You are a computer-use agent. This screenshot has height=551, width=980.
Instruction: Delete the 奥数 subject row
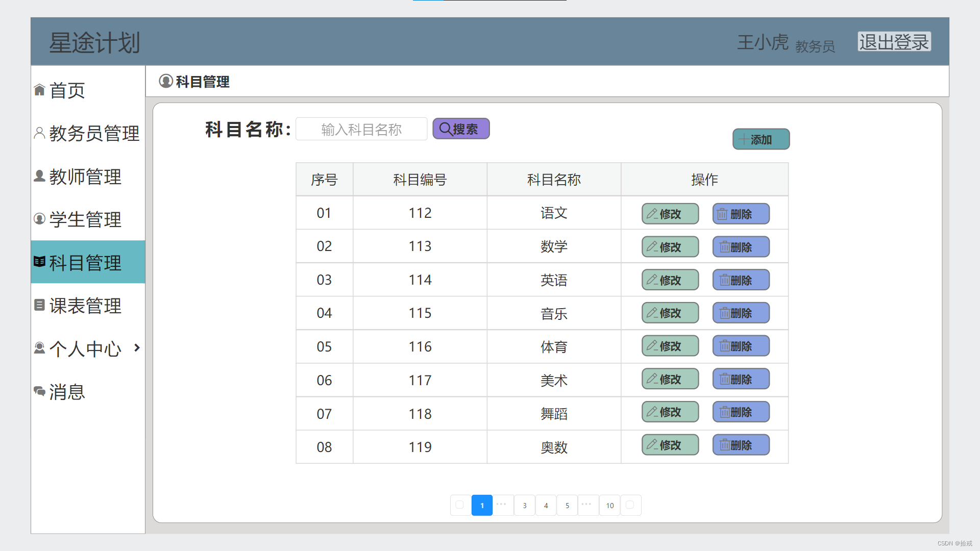coord(741,445)
